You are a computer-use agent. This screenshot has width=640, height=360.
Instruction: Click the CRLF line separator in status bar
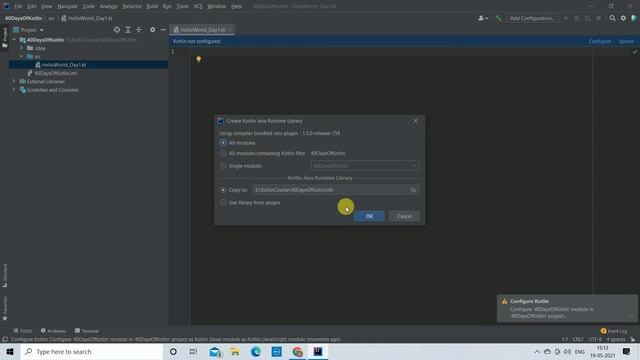[x=578, y=339]
